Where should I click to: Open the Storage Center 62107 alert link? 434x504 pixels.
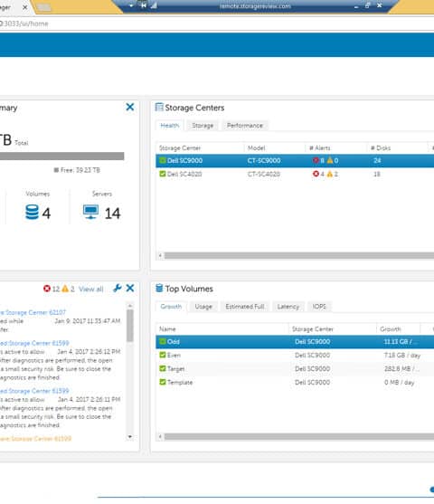click(33, 312)
